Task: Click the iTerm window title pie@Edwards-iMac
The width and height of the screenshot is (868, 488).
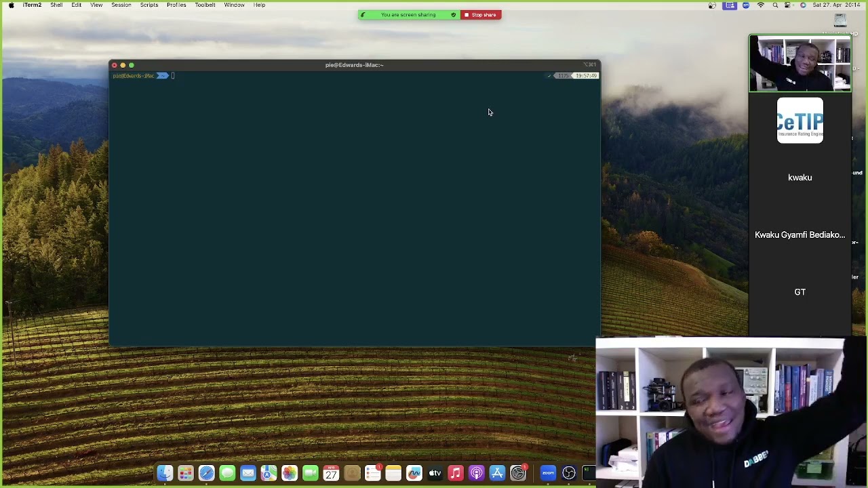Action: click(354, 65)
